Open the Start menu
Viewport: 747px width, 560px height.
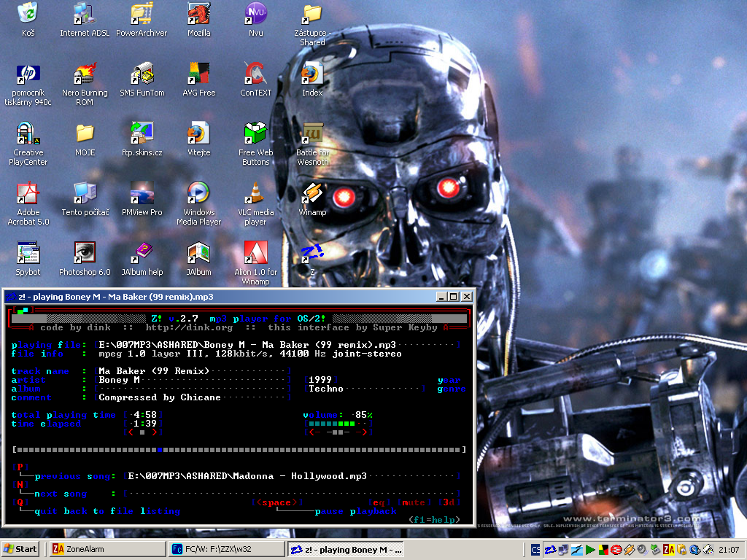[x=20, y=550]
